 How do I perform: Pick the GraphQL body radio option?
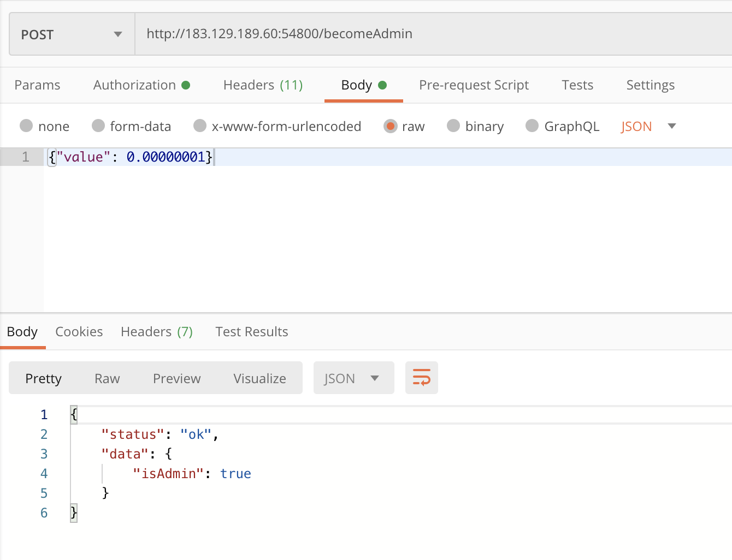532,126
